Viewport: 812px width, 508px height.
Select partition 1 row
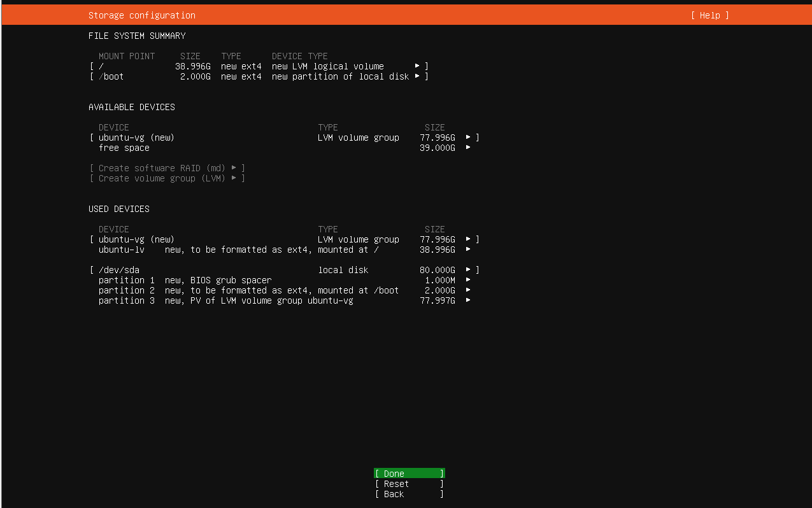(x=285, y=280)
